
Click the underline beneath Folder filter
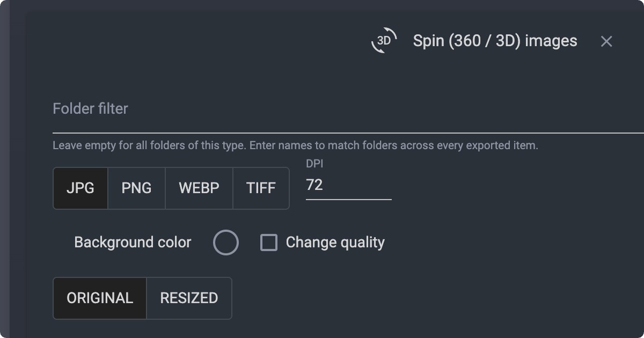(348, 132)
